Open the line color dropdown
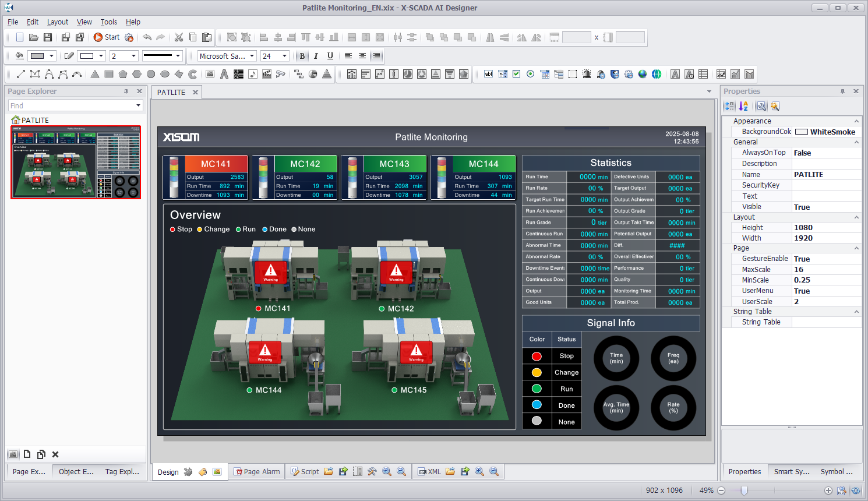Image resolution: width=868 pixels, height=501 pixels. pyautogui.click(x=101, y=56)
